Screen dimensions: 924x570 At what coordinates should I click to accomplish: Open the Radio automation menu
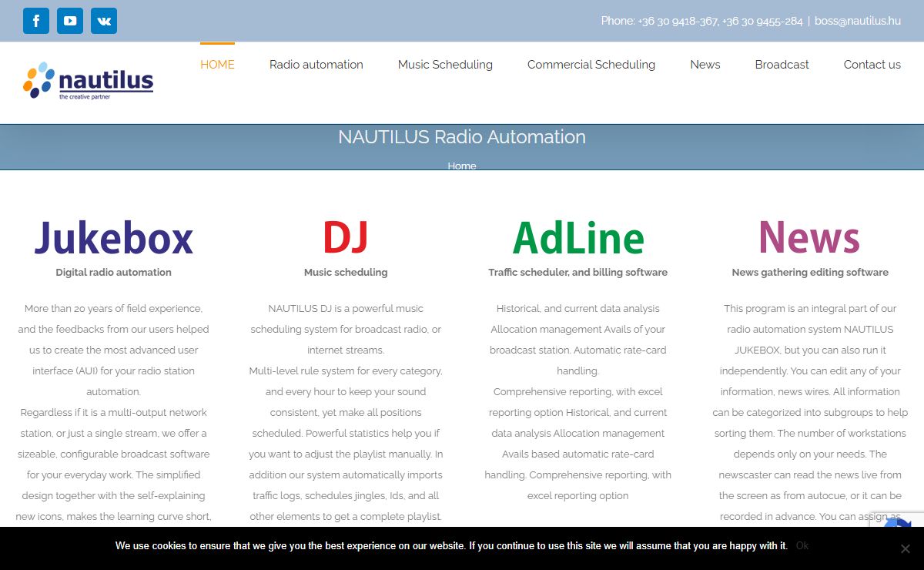click(316, 65)
